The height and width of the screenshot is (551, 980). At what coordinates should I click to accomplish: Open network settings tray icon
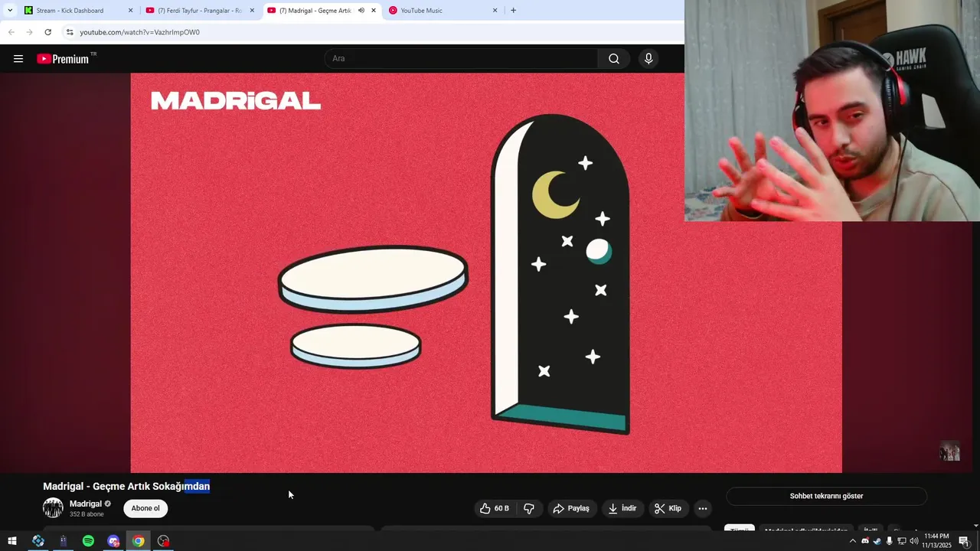(901, 541)
